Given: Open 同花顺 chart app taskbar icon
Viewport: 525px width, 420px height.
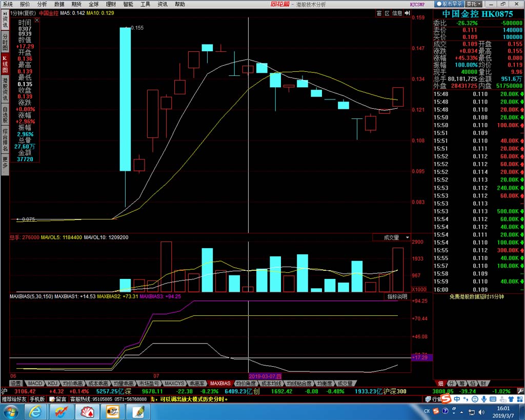Looking at the screenshot, I should (62, 411).
